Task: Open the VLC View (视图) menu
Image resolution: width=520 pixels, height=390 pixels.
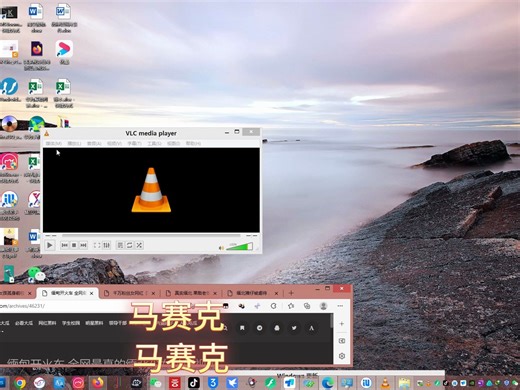Action: (173, 143)
